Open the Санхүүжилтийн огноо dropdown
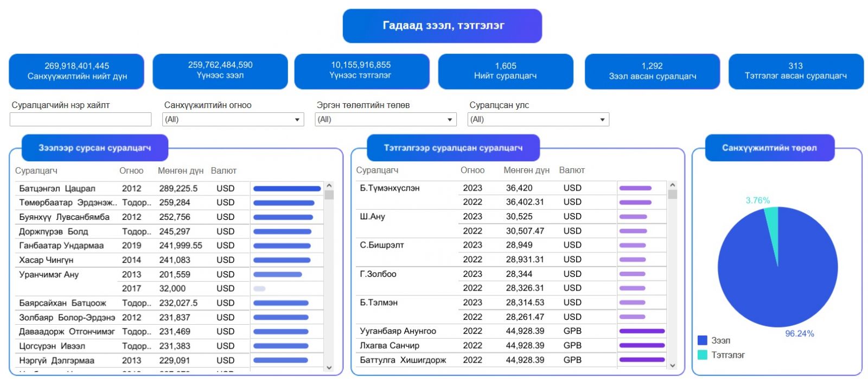The width and height of the screenshot is (868, 379). tap(233, 119)
